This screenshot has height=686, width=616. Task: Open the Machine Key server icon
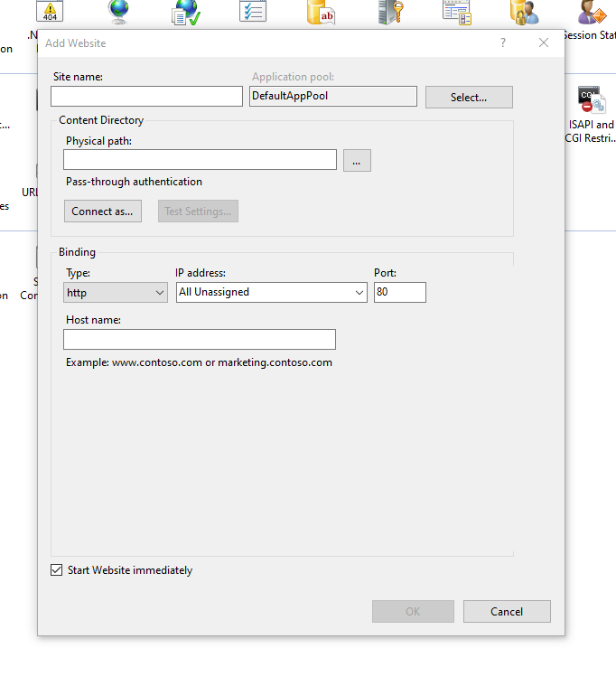pos(389,12)
